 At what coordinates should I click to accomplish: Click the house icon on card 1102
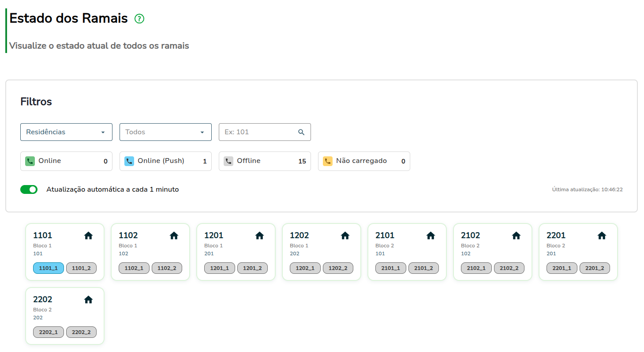(174, 236)
